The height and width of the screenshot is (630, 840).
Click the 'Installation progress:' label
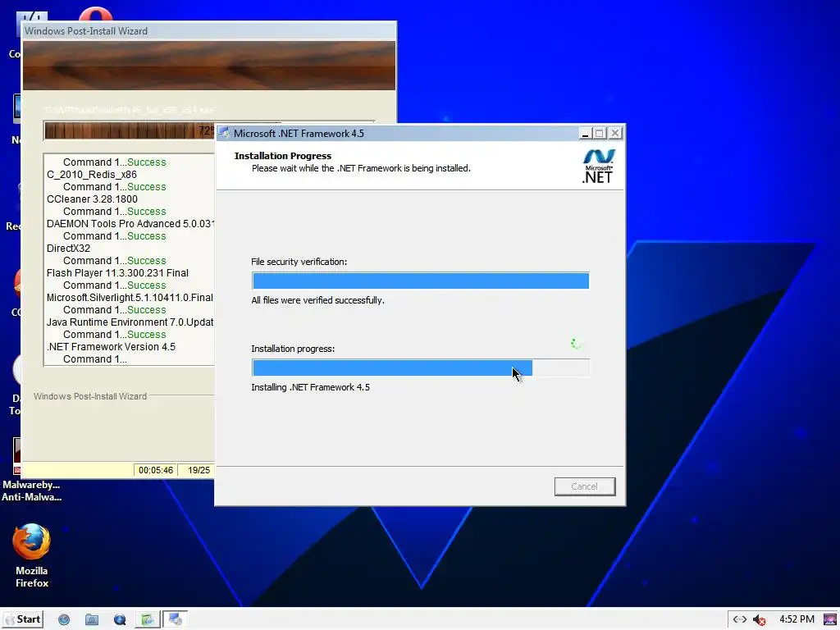293,349
